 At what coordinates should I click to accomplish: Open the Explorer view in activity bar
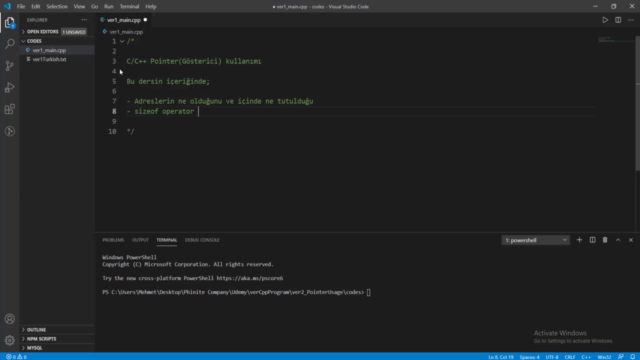pos(9,22)
